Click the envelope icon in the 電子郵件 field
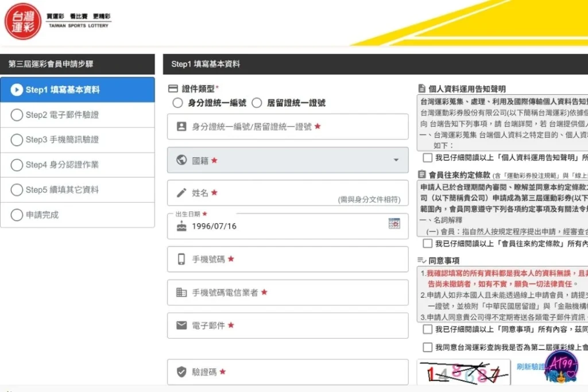The image size is (588, 392). point(181,325)
